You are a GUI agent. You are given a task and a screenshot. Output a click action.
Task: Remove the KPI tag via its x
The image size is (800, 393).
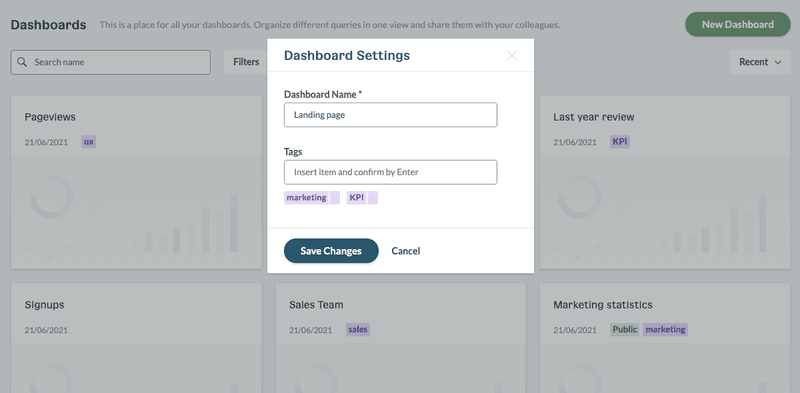[372, 198]
